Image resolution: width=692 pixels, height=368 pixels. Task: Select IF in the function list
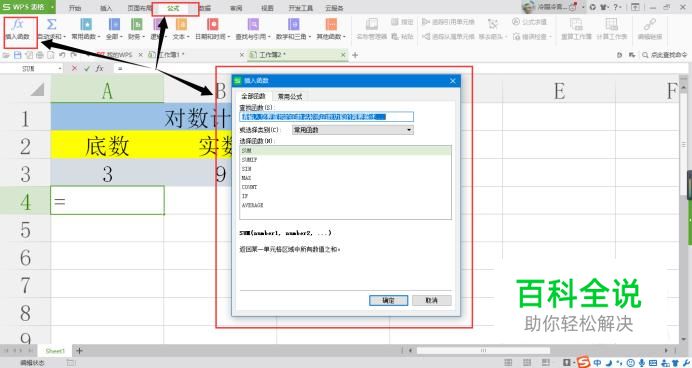[345, 196]
